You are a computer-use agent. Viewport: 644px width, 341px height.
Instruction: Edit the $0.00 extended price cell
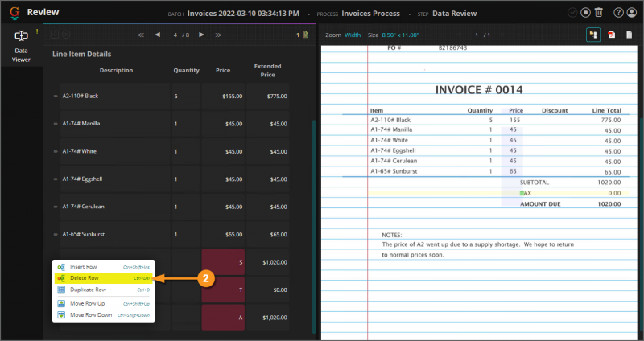(268, 290)
